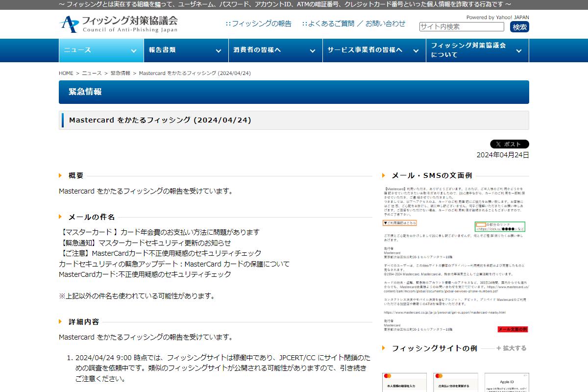The height and width of the screenshot is (392, 588).
Task: Open second phishing site thumbnail お支払い方法を更新する
Action: coord(455,383)
